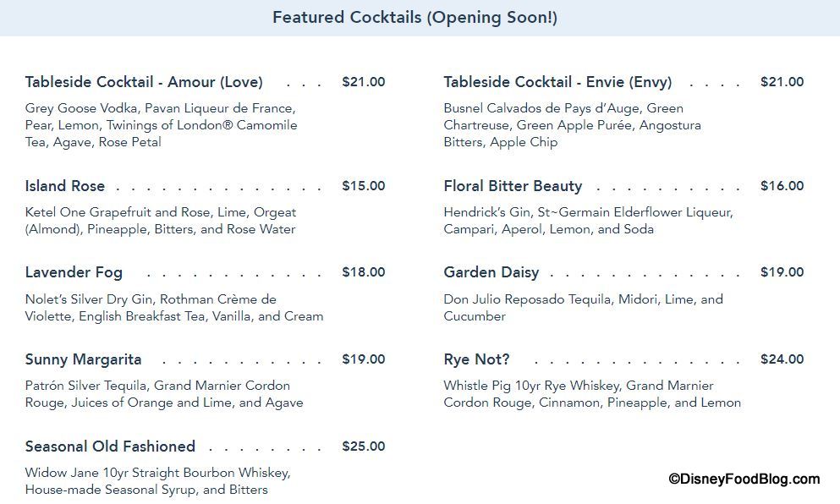The width and height of the screenshot is (840, 504).
Task: Select the Sunny Margarita menu item
Action: (83, 359)
